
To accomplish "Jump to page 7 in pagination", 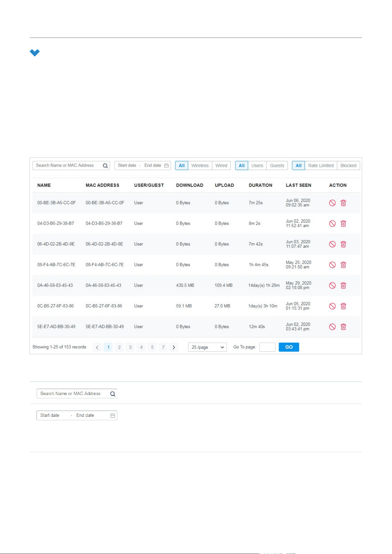I will [x=163, y=347].
